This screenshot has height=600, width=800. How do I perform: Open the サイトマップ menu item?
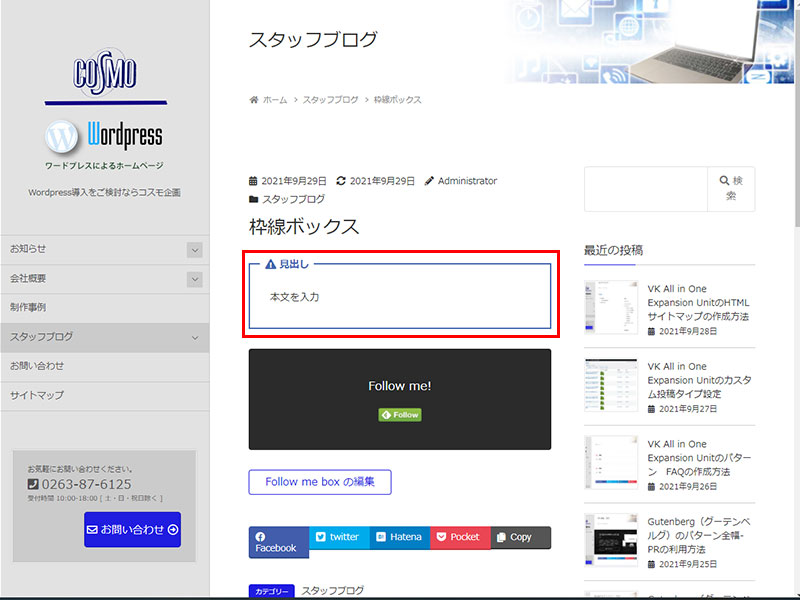37,396
